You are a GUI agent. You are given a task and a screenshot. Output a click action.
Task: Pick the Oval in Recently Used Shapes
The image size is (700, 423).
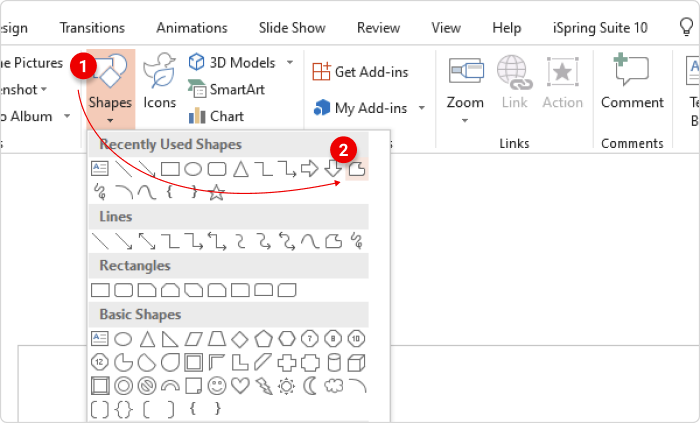[x=193, y=169]
